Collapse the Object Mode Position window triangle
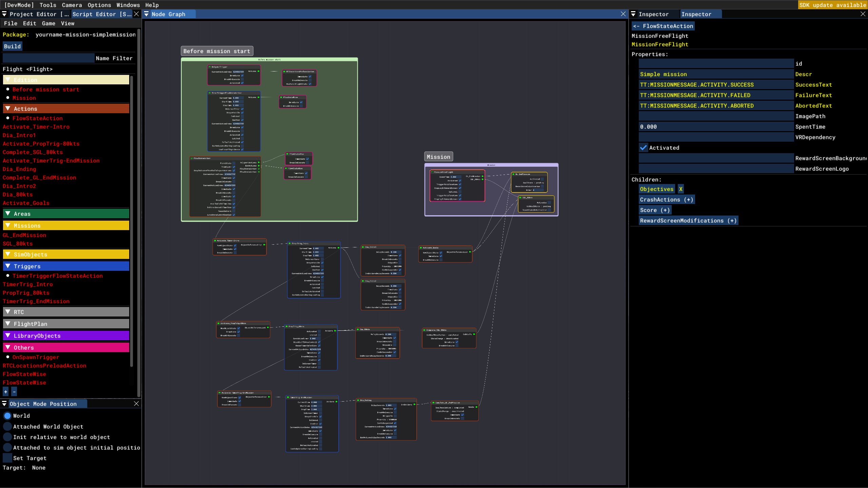 [4, 404]
